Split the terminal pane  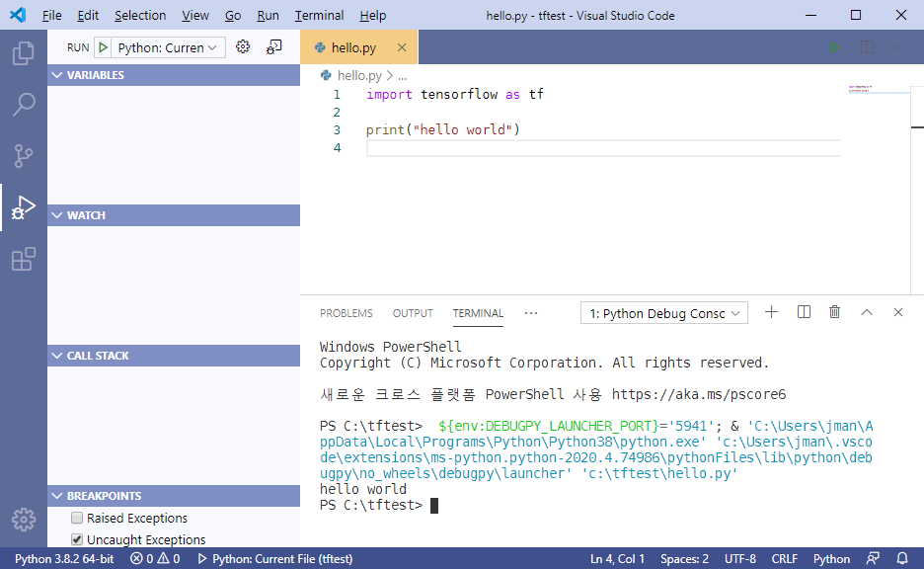(804, 312)
